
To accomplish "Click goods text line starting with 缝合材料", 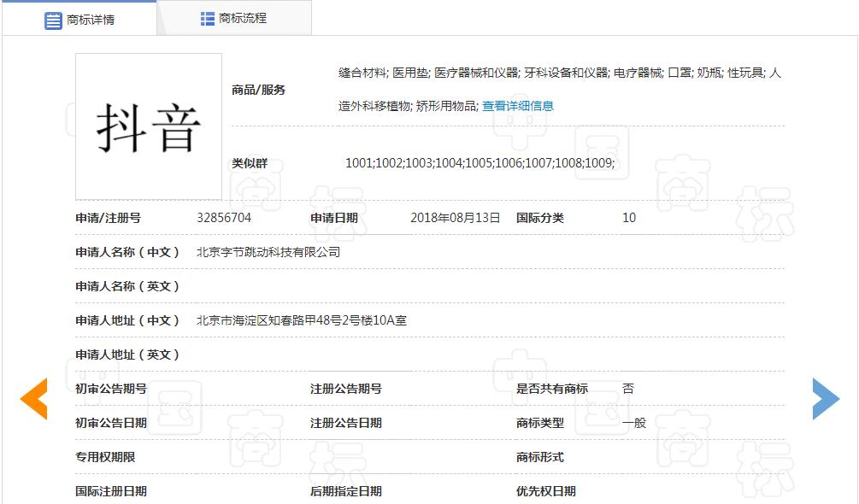I will point(560,73).
